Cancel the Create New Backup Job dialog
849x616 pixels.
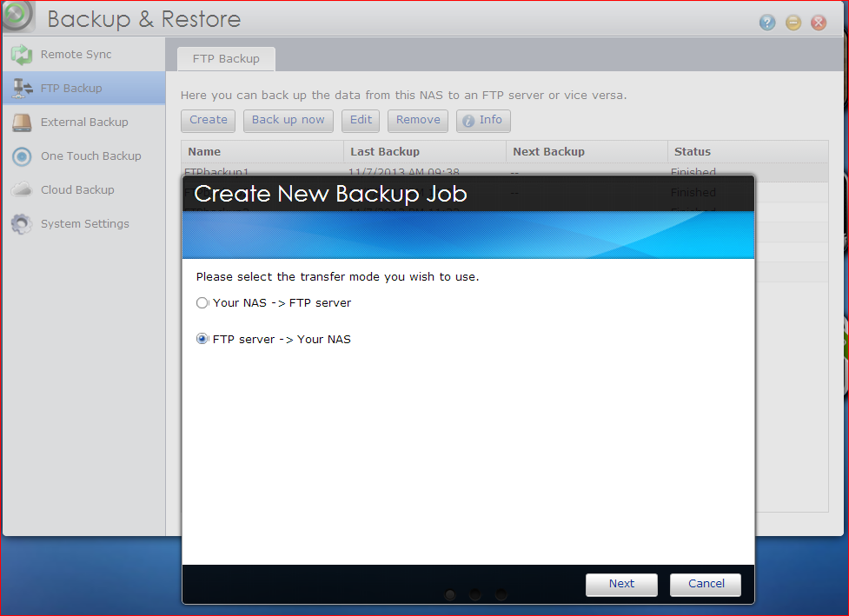pos(706,584)
